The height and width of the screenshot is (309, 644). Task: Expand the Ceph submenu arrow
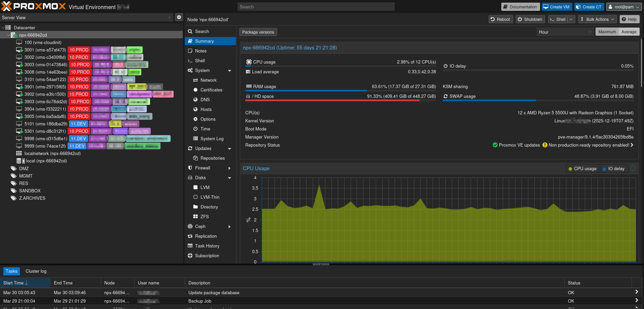229,226
